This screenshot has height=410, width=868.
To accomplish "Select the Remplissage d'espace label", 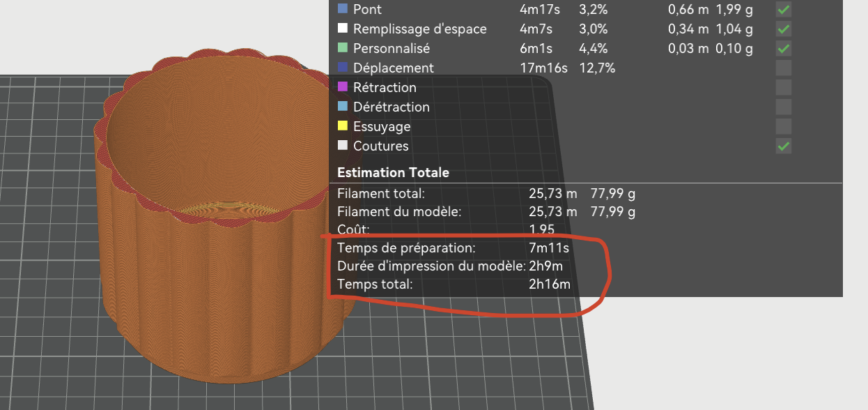I will [x=420, y=29].
